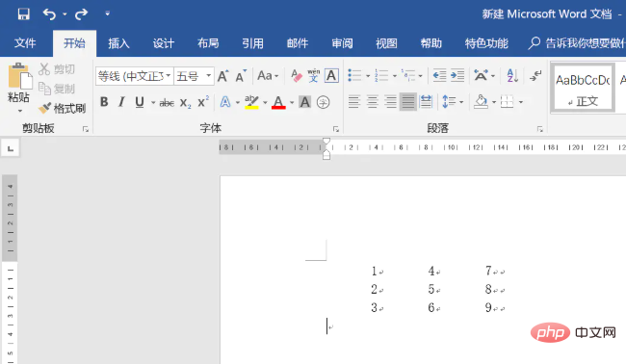626x364 pixels.
Task: Click the enclosed character 字 icon
Action: point(323,103)
